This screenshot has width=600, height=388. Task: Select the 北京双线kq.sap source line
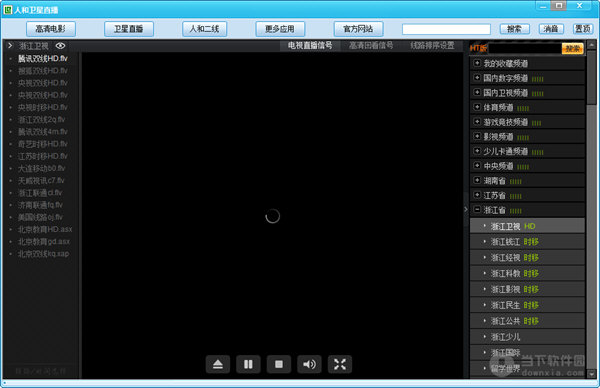[x=43, y=254]
